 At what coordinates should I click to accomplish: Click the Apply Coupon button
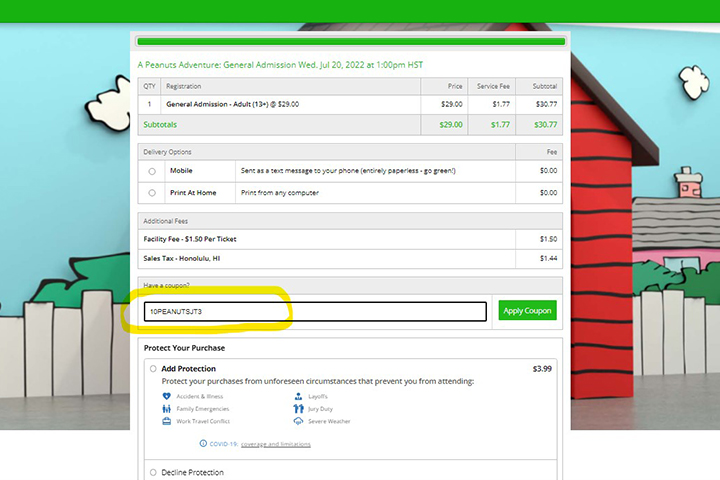pos(528,311)
